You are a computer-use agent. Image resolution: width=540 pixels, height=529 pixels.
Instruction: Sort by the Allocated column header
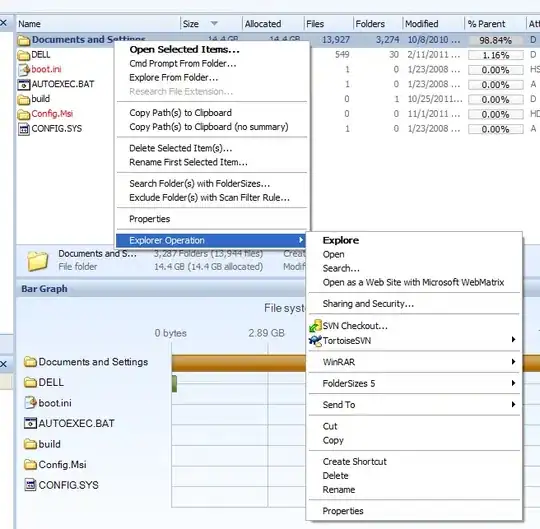[x=273, y=24]
